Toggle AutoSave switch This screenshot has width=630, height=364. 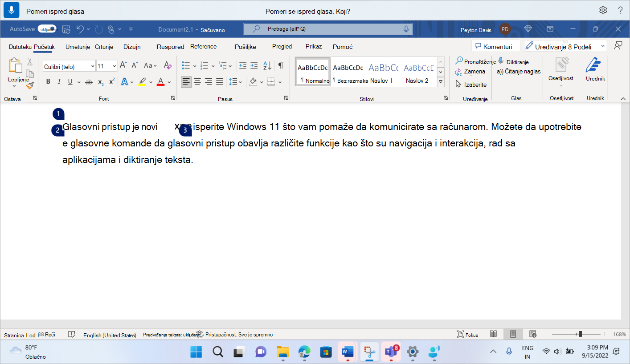47,29
